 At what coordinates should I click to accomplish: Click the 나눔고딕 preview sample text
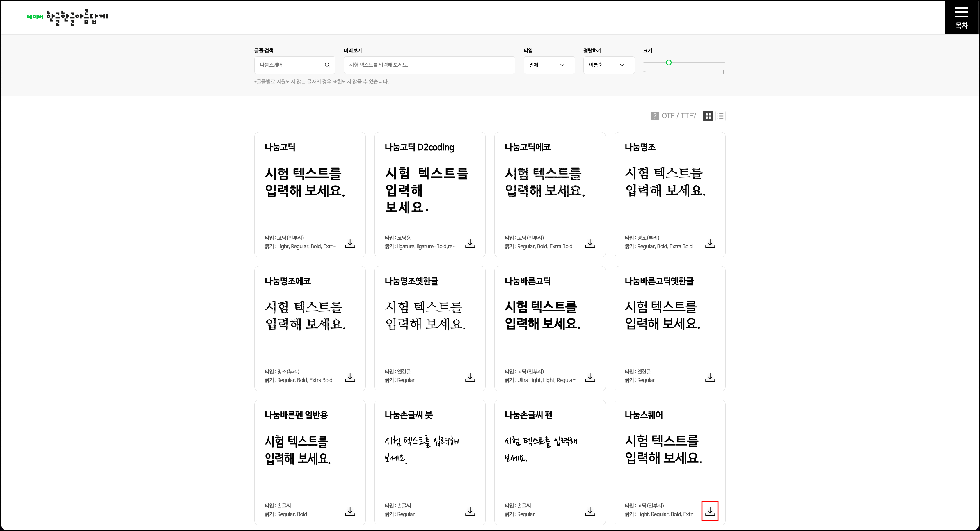pos(305,182)
